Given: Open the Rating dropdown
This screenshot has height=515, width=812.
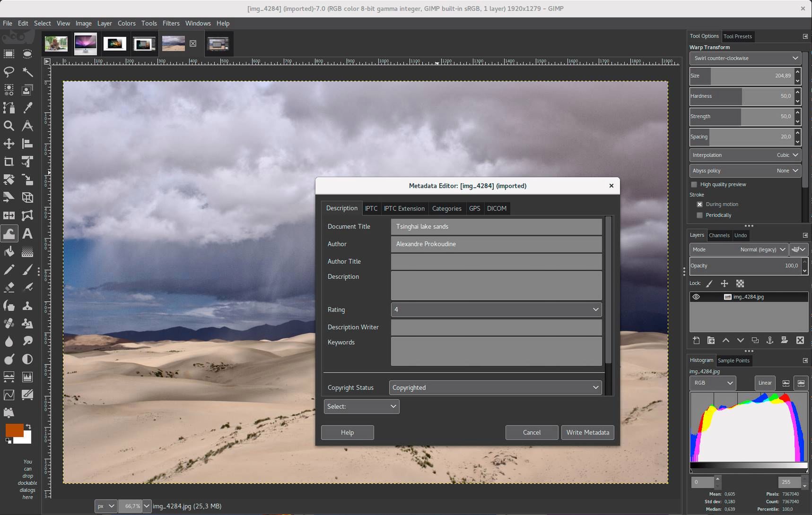Looking at the screenshot, I should tap(496, 309).
